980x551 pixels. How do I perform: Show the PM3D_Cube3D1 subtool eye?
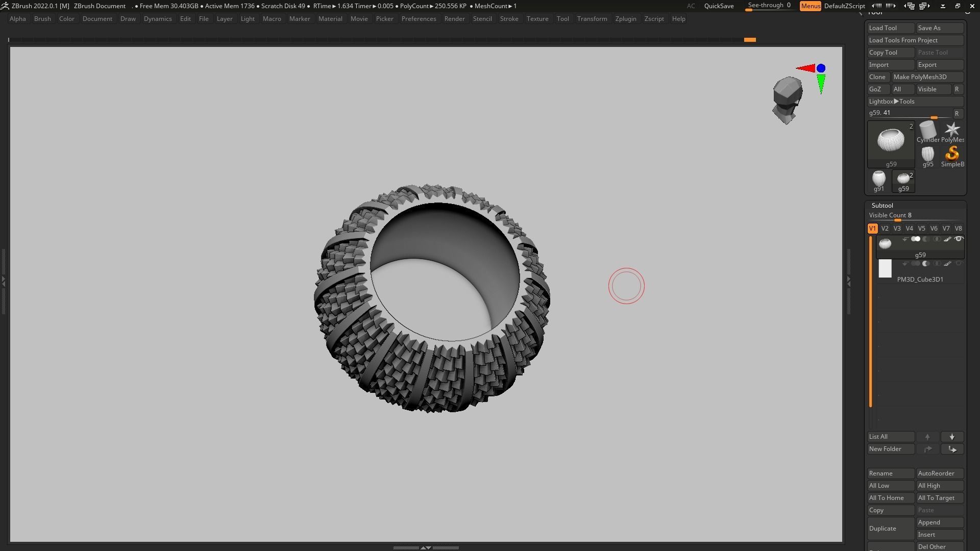[959, 264]
